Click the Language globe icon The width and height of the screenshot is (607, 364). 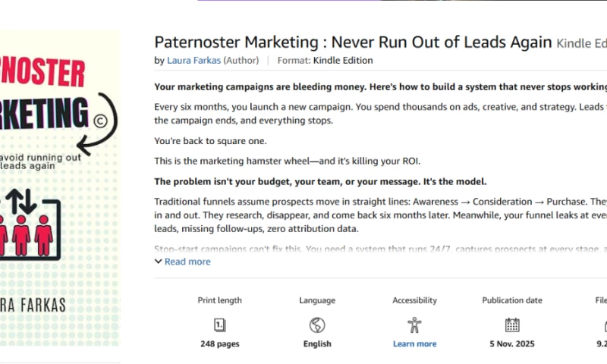(x=317, y=325)
